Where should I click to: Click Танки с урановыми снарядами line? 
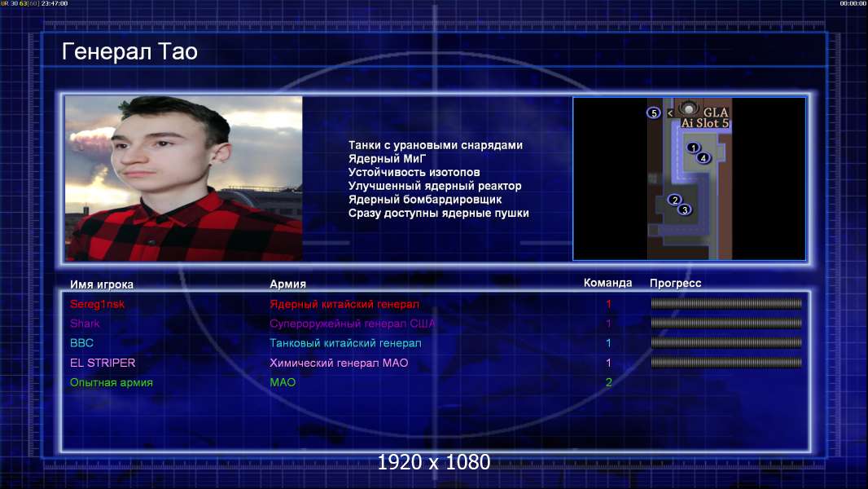click(436, 145)
